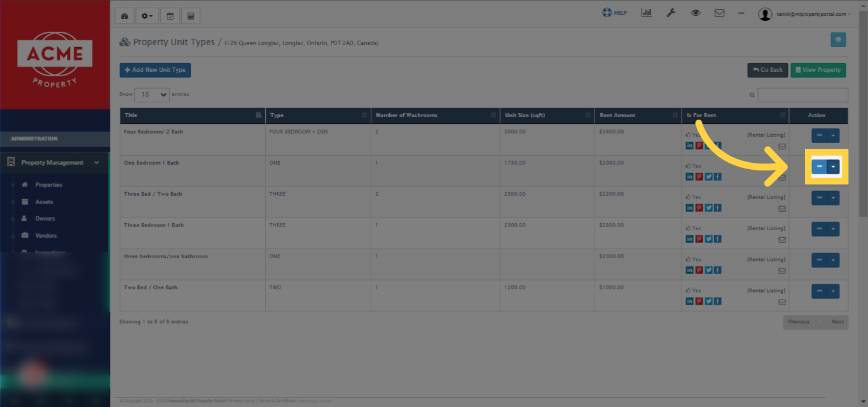Open the HELP life-ring icon
This screenshot has height=407, width=868.
(x=607, y=12)
